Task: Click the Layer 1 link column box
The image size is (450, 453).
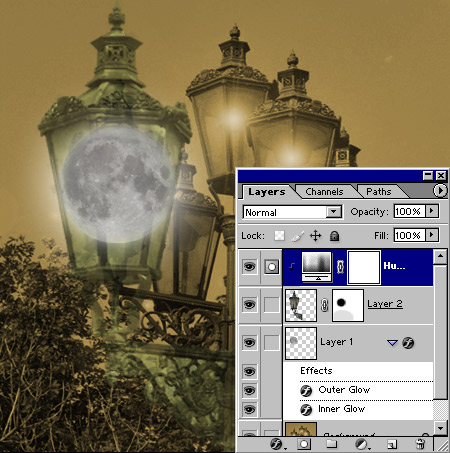Action: click(272, 343)
